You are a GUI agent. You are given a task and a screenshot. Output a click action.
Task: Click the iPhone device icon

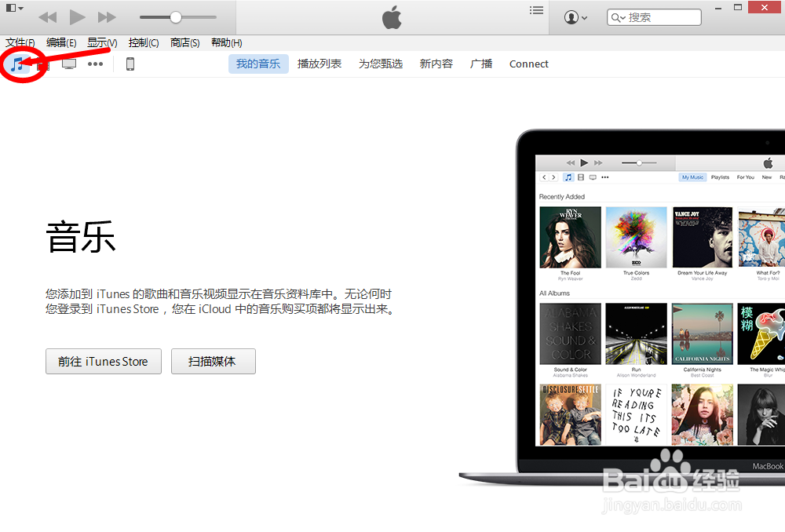[x=130, y=64]
